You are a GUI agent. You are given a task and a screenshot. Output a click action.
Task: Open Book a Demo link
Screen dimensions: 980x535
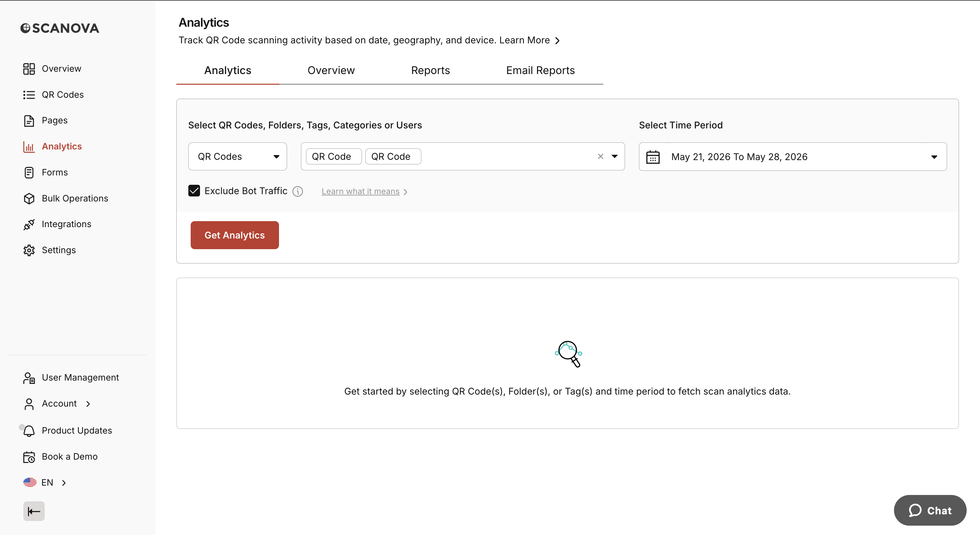[x=70, y=457]
